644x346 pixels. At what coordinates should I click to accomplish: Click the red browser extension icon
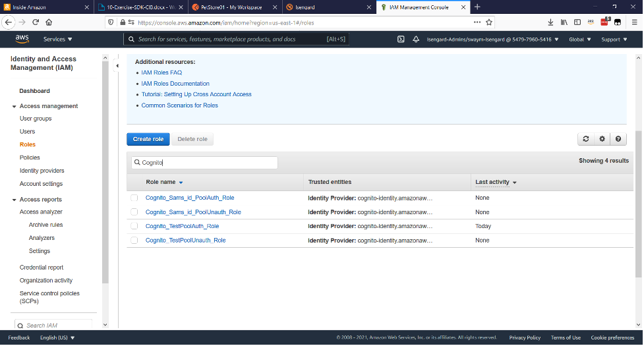pos(604,22)
